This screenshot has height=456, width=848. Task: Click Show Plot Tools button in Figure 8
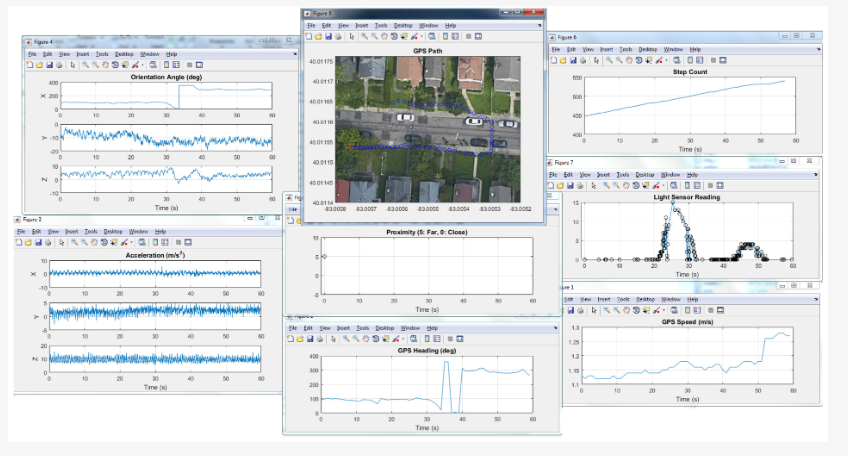click(x=478, y=37)
